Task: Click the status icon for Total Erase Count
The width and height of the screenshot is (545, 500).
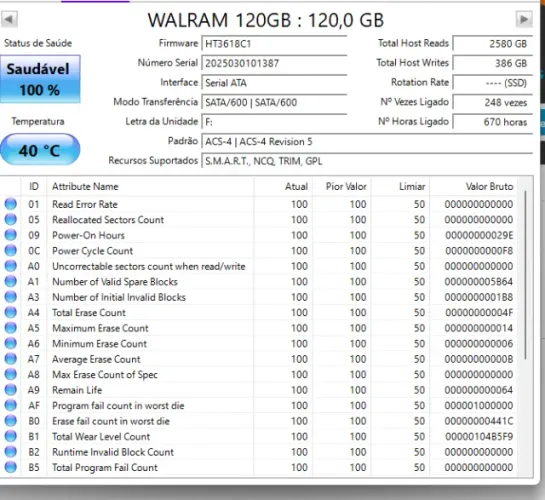Action: point(11,312)
